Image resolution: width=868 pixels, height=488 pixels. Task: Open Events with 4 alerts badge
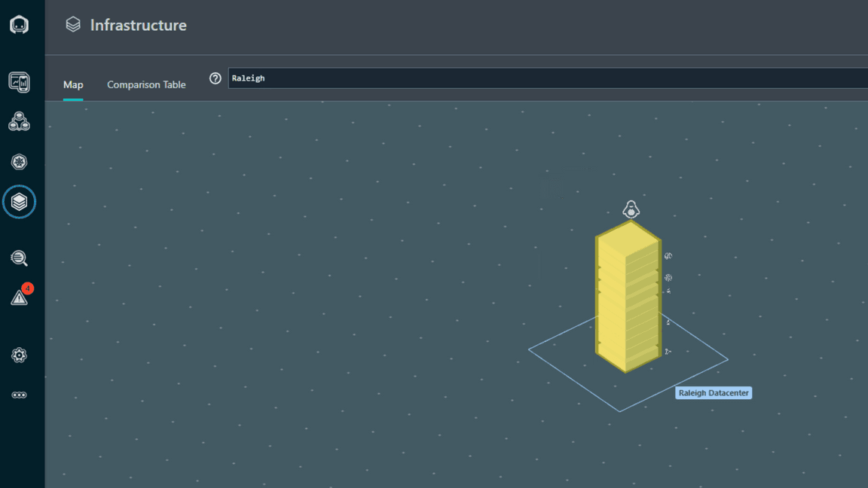click(20, 297)
